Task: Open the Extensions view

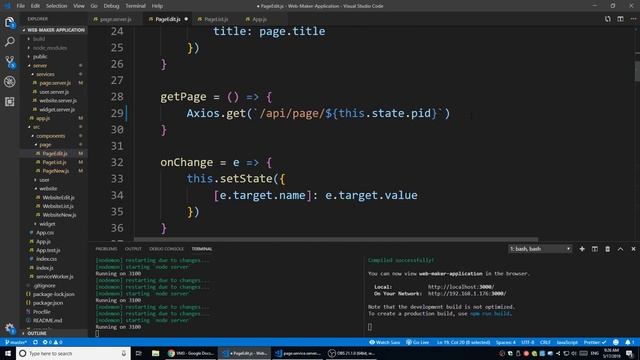Action: [x=9, y=101]
